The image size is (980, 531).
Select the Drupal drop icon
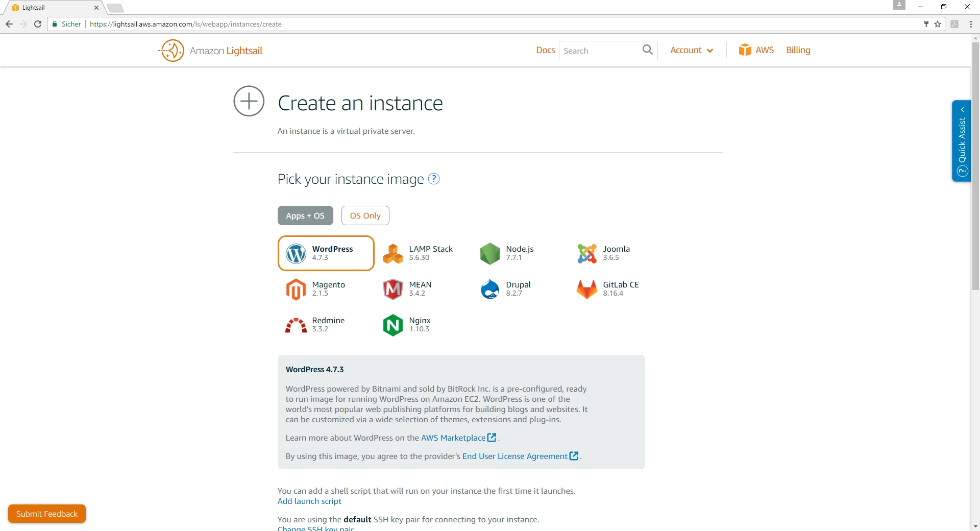pyautogui.click(x=490, y=289)
